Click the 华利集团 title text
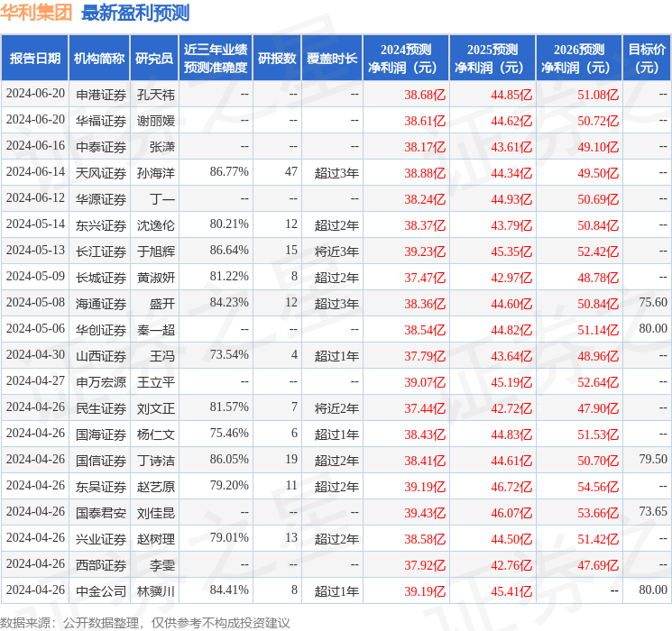Screen dimensions: 672x631 tap(36, 13)
